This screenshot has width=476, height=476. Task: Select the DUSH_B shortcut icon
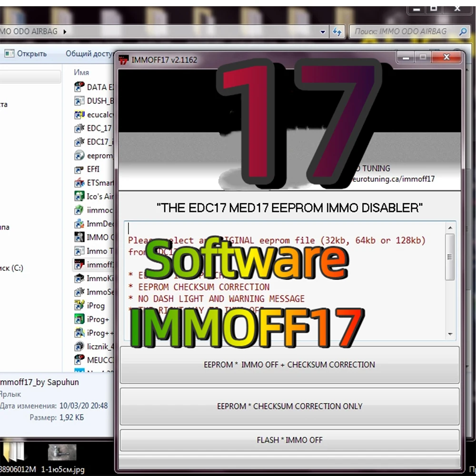(x=79, y=101)
